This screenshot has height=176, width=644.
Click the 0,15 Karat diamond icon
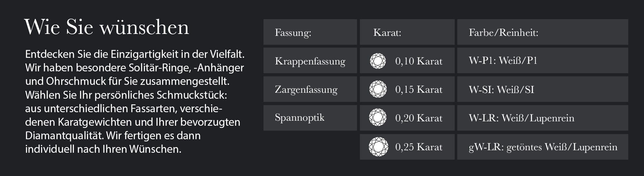click(378, 89)
